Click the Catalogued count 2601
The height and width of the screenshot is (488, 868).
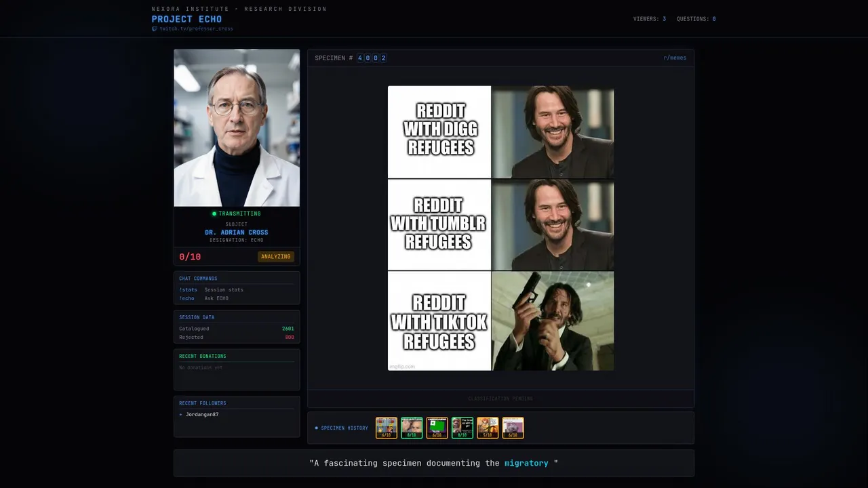click(288, 329)
